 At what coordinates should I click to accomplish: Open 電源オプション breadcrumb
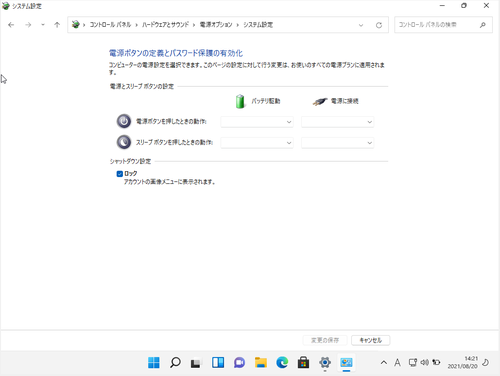tap(216, 25)
